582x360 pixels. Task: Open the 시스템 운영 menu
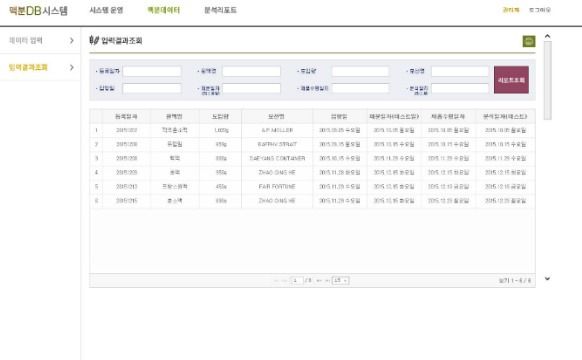pyautogui.click(x=106, y=10)
